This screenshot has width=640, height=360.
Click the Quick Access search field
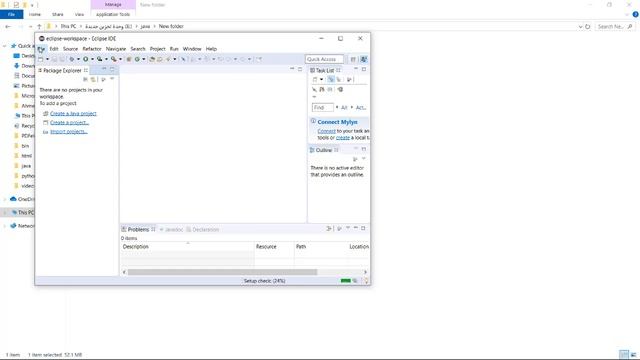[x=324, y=59]
